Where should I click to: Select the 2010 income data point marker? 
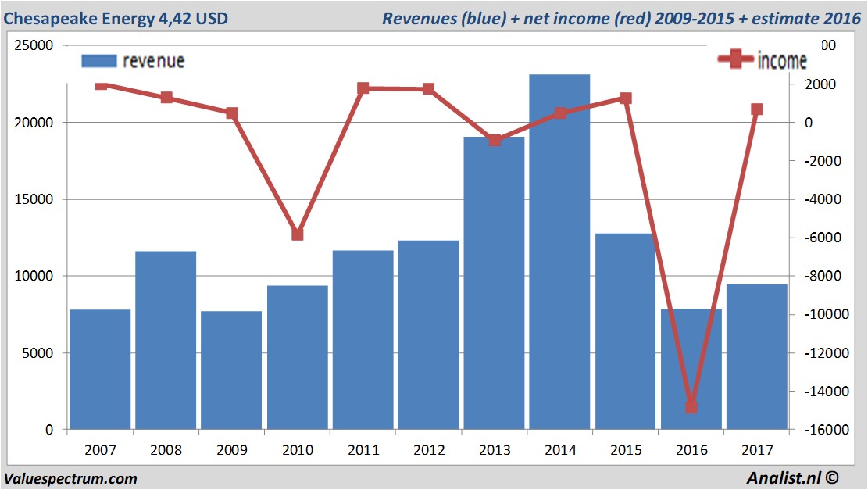298,234
